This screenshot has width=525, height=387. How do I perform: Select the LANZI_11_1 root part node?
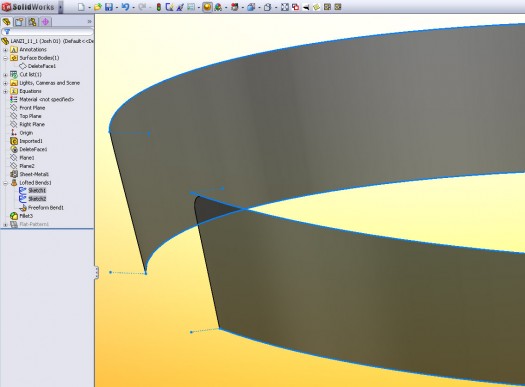[x=48, y=41]
